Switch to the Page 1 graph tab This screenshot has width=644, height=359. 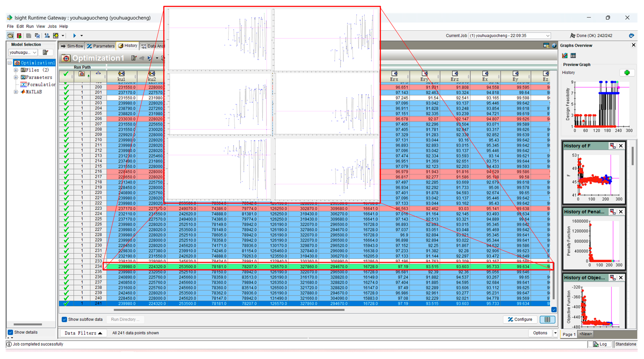click(x=569, y=334)
